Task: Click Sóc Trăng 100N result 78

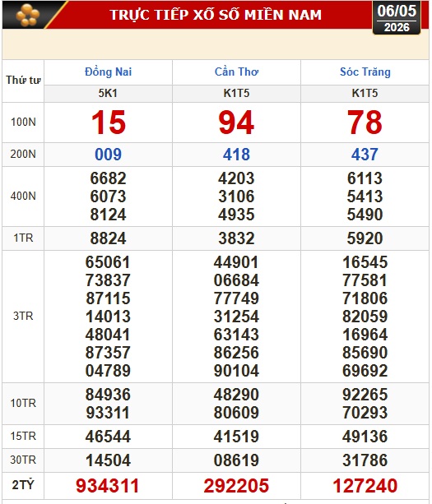Action: click(x=365, y=123)
